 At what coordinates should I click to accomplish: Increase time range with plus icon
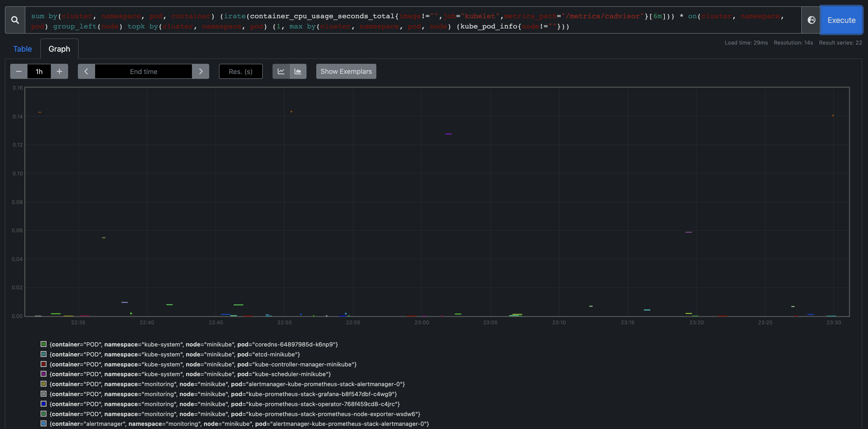click(59, 72)
